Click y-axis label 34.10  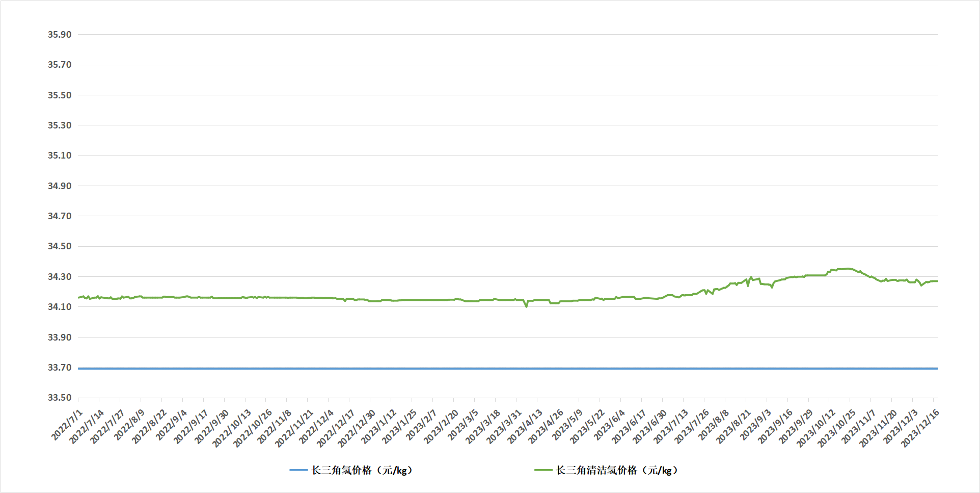pos(60,307)
